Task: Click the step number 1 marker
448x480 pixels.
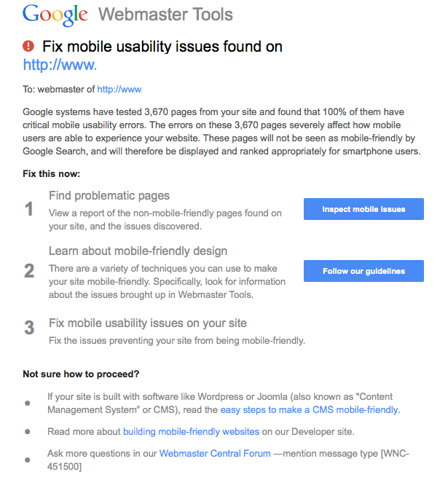Action: pos(29,210)
